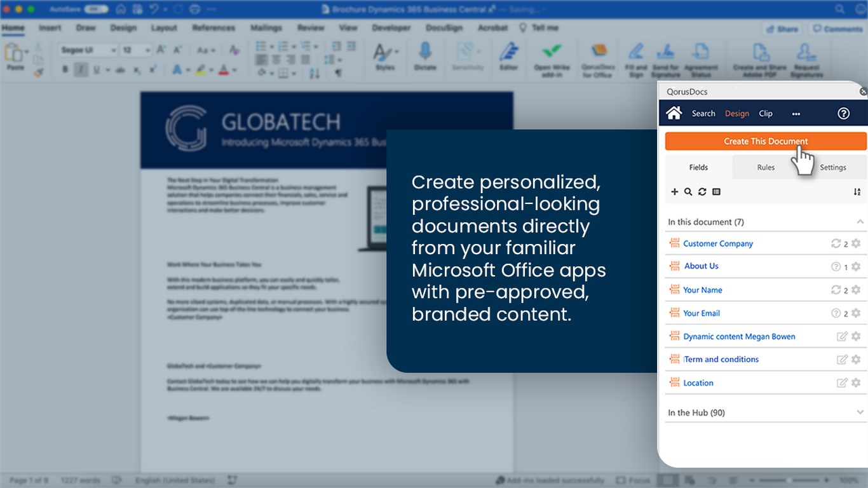The width and height of the screenshot is (868, 488).
Task: Toggle italic formatting in ribbon
Action: (81, 70)
